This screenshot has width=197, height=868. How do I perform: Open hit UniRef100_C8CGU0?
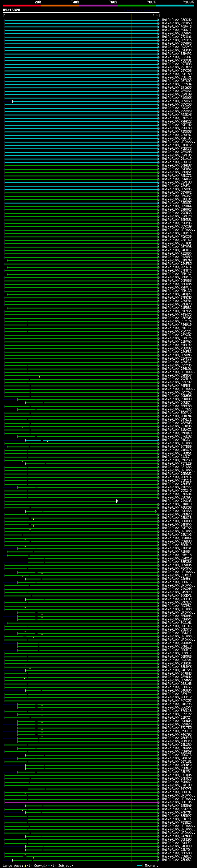(177, 20)
